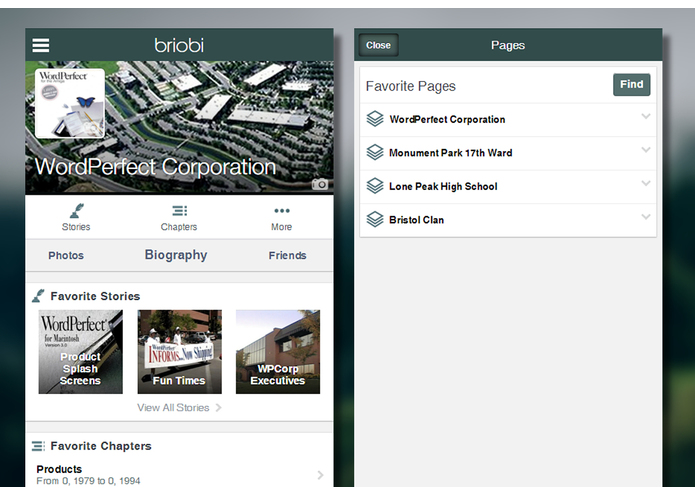Select Lone Peak High School page
Screen dimensions: 695x494
508,187
